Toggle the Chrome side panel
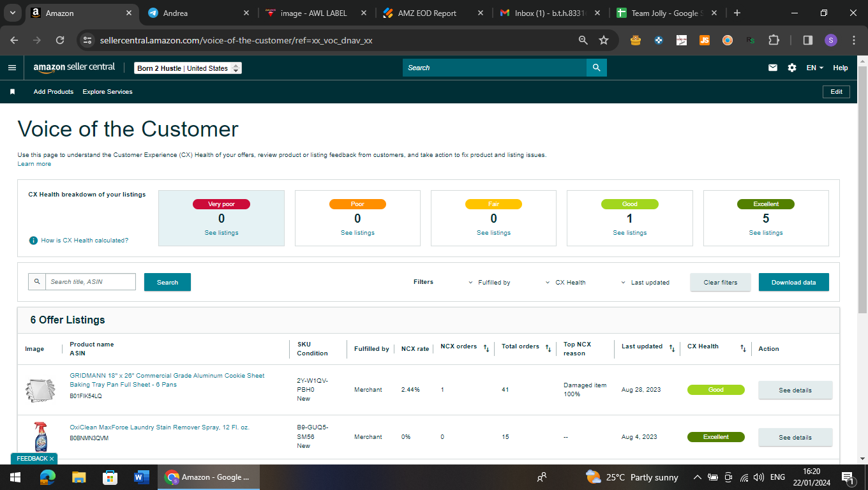This screenshot has width=868, height=490. 808,40
